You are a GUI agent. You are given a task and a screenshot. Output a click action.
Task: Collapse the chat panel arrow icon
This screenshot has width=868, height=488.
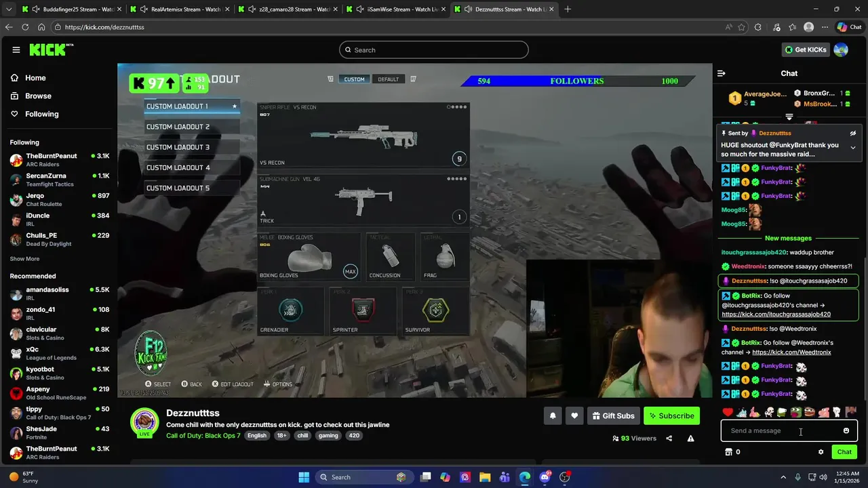click(722, 73)
